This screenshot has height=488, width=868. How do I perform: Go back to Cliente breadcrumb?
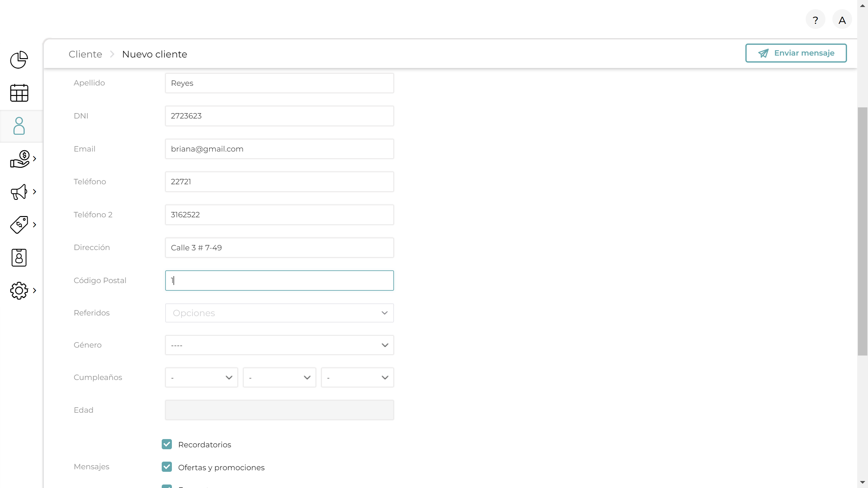[85, 54]
